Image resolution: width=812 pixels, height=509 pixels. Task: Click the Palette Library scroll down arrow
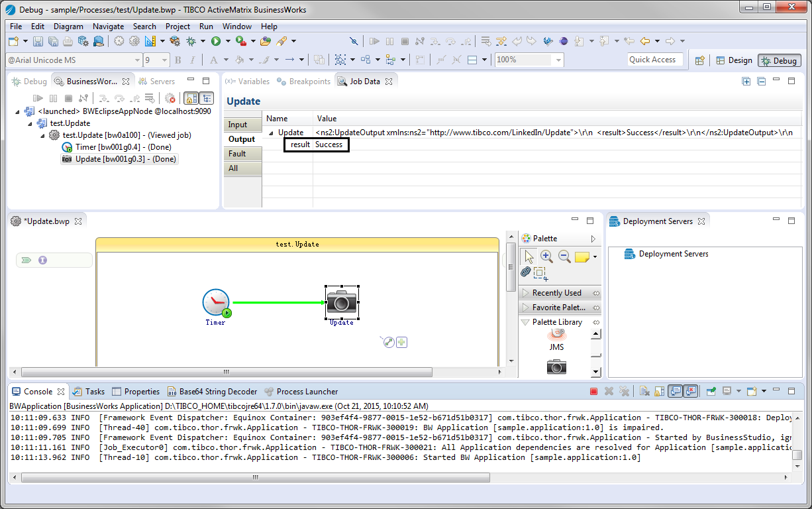[595, 372]
